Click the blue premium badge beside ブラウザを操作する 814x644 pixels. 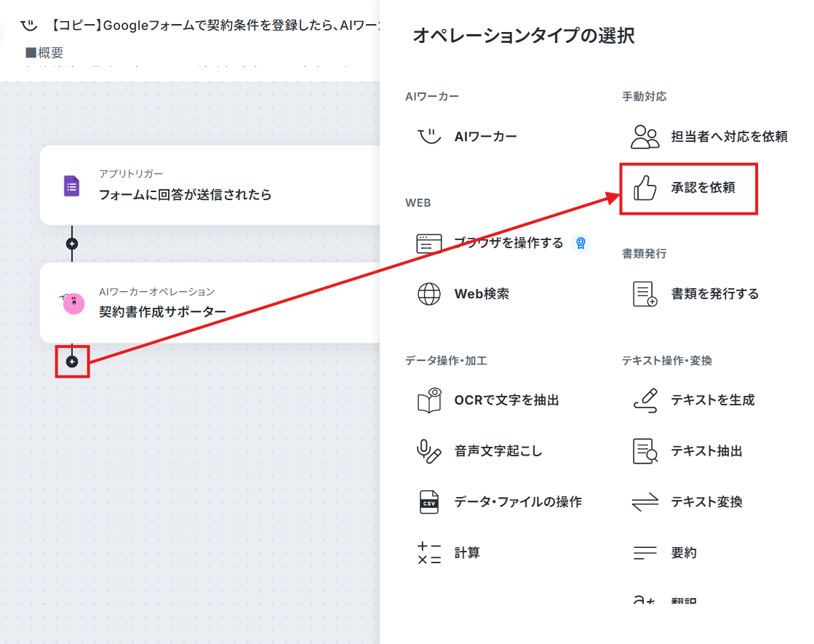click(x=580, y=243)
